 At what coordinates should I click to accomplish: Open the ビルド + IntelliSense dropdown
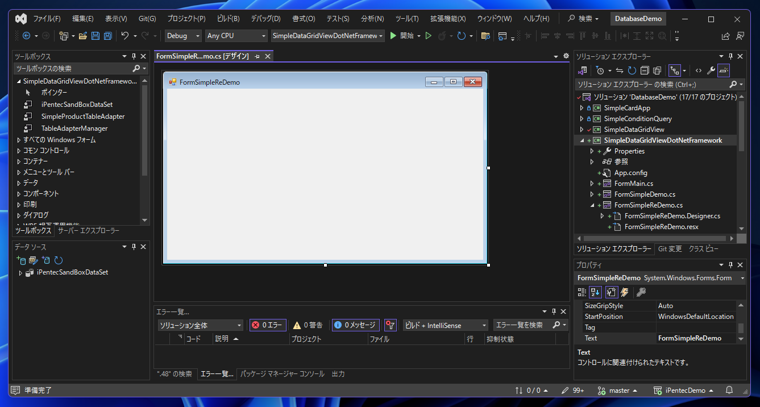tap(445, 325)
